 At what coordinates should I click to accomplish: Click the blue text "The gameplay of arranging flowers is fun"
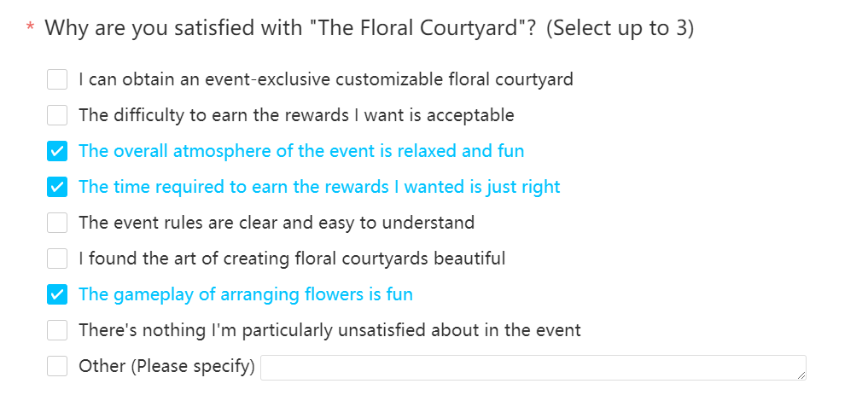[x=246, y=294]
